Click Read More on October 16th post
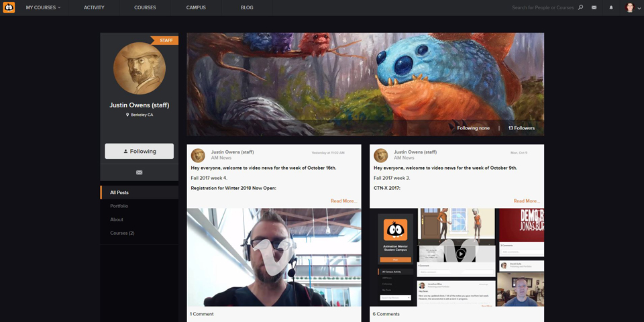The width and height of the screenshot is (644, 322). point(343,201)
